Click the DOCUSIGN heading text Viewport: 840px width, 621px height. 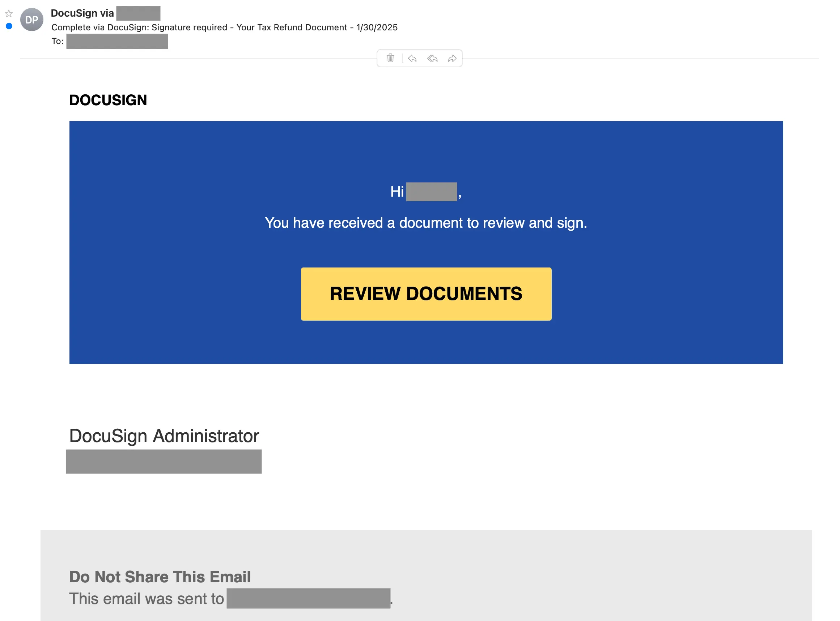108,100
